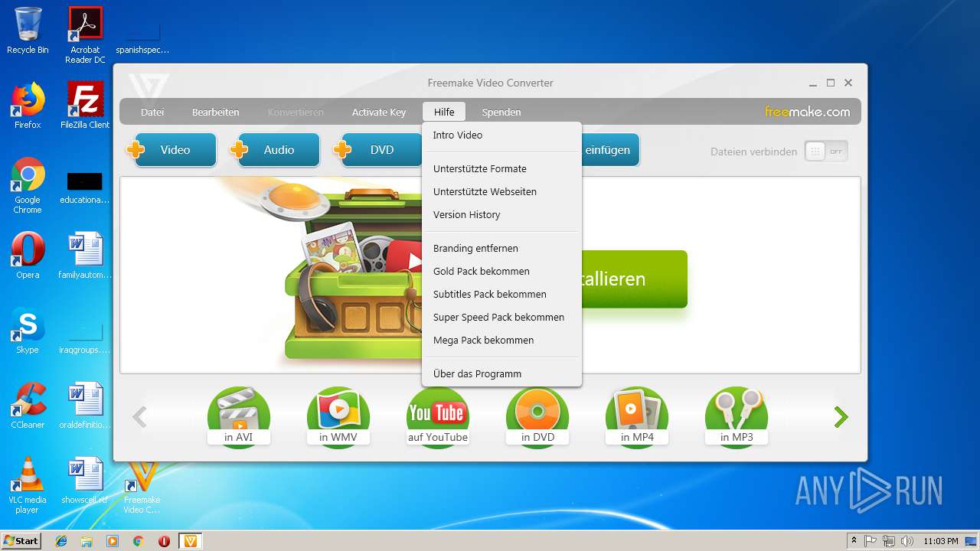Show next output formats with green arrow
Viewport: 980px width, 551px height.
pyautogui.click(x=841, y=417)
